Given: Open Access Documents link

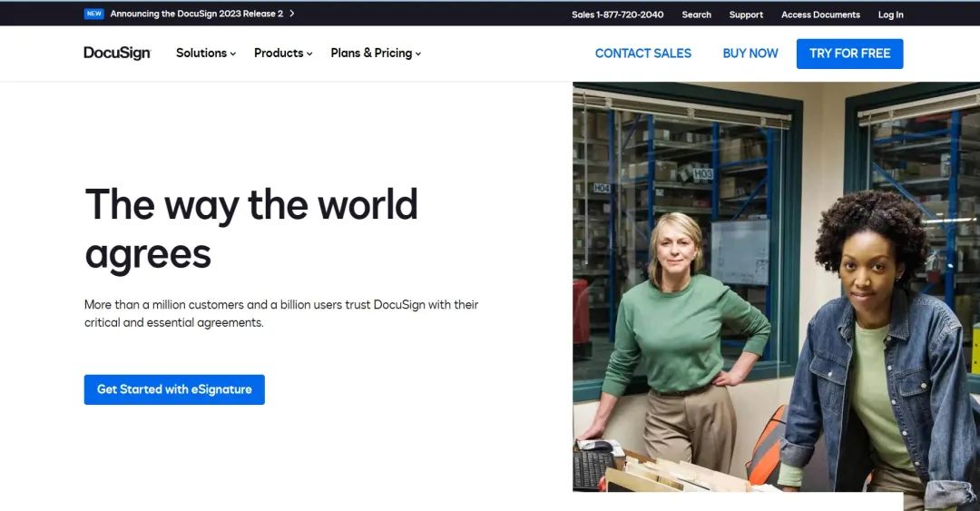Looking at the screenshot, I should tap(820, 15).
